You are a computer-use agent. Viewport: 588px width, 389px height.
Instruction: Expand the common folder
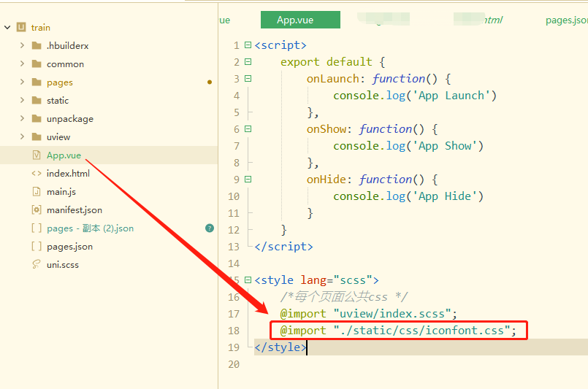coord(22,63)
